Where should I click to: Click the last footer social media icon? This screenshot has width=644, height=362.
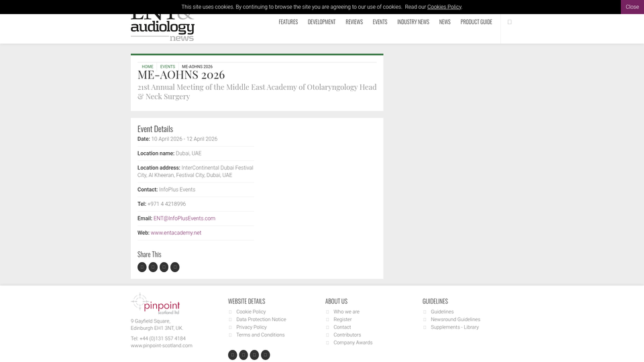(x=266, y=355)
